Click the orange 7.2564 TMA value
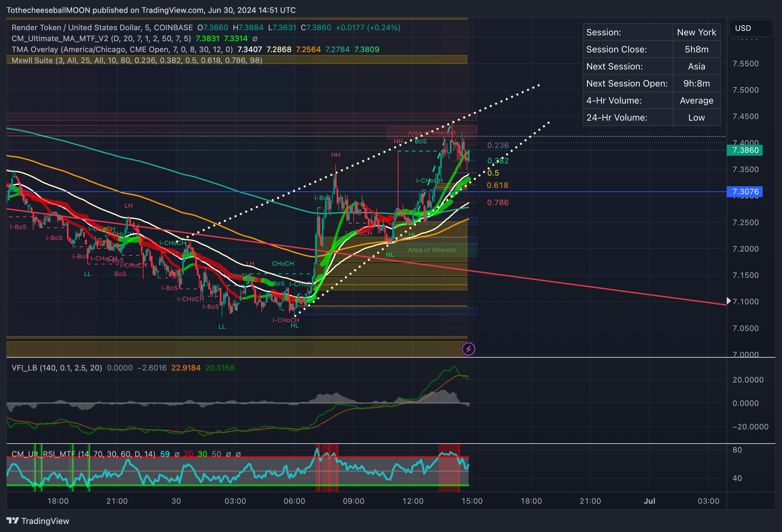The image size is (782, 532). click(308, 50)
